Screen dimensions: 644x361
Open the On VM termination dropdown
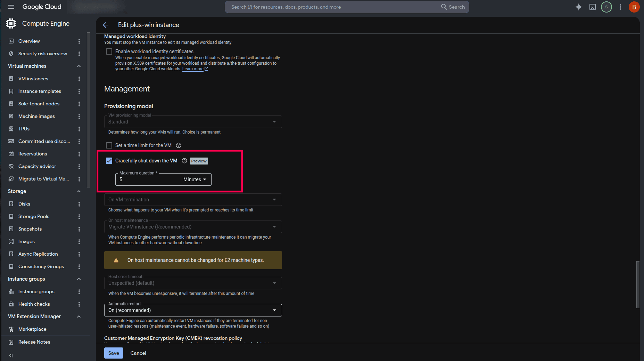(193, 200)
